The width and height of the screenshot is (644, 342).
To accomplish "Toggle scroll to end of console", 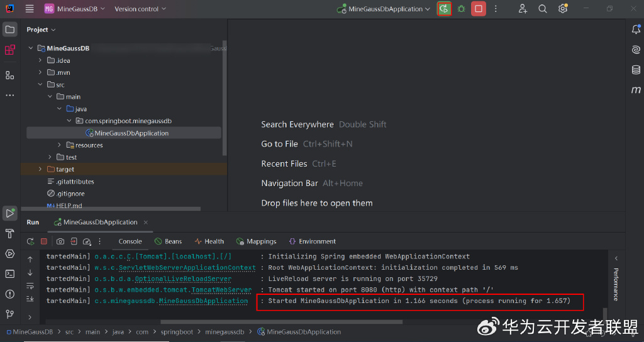I will click(x=30, y=299).
